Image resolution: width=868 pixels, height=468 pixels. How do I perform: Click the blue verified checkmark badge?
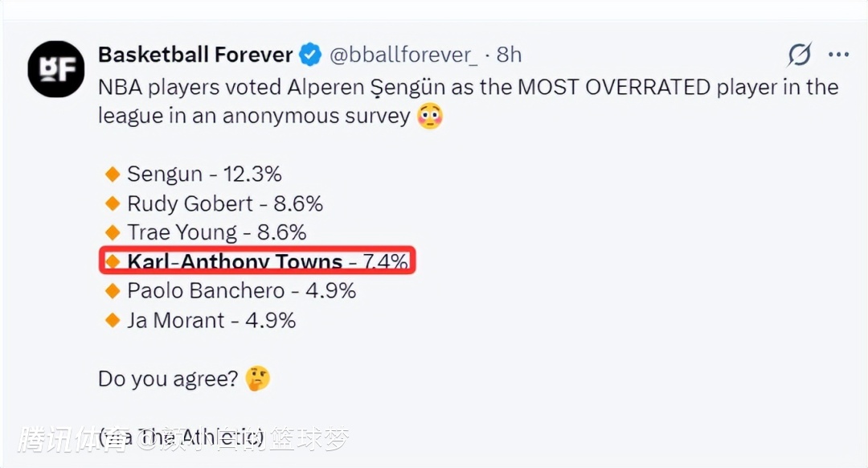click(310, 55)
